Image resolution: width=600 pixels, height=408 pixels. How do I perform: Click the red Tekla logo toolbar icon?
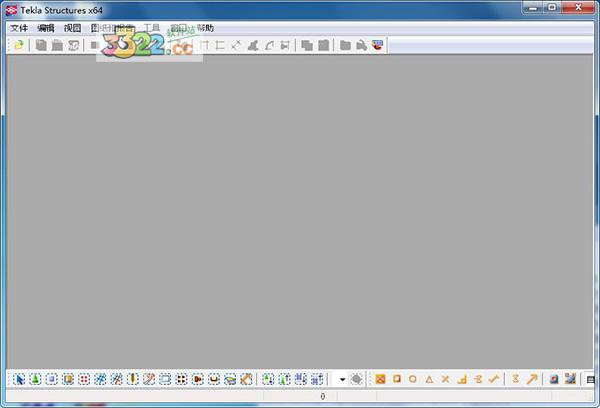pos(377,45)
